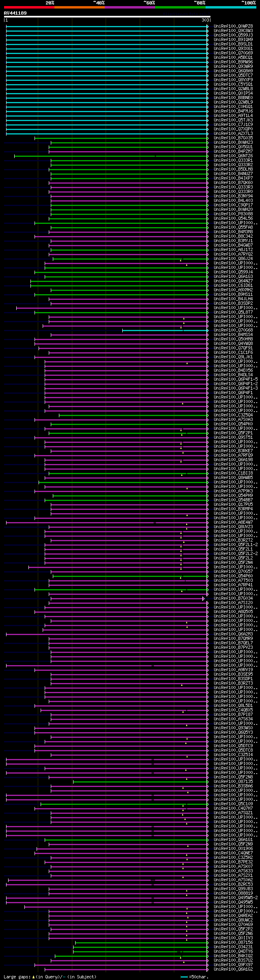Select label UniRef100_Q5F2P1
Viewport: 260px width, 980px height.
tap(233, 433)
